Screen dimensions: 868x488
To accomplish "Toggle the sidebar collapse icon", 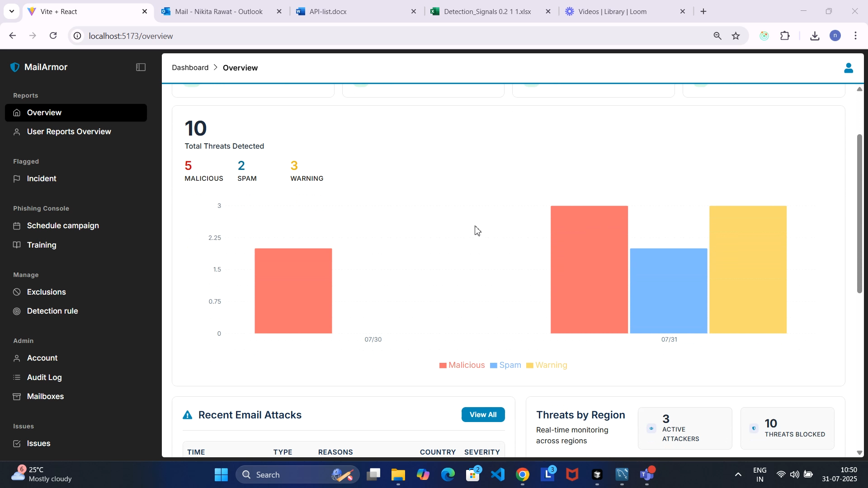I will tap(141, 67).
